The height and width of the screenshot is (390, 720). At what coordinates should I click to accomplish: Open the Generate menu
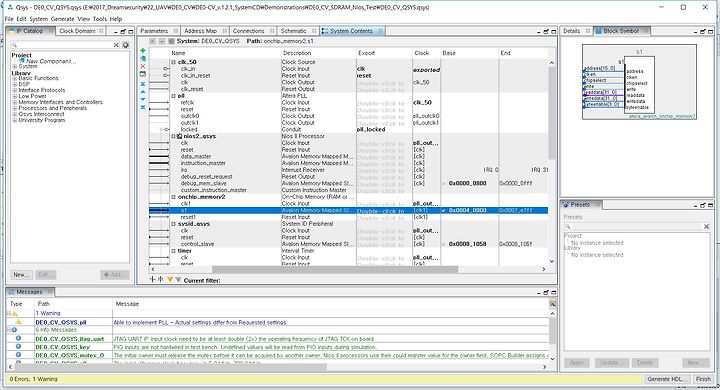pyautogui.click(x=62, y=19)
